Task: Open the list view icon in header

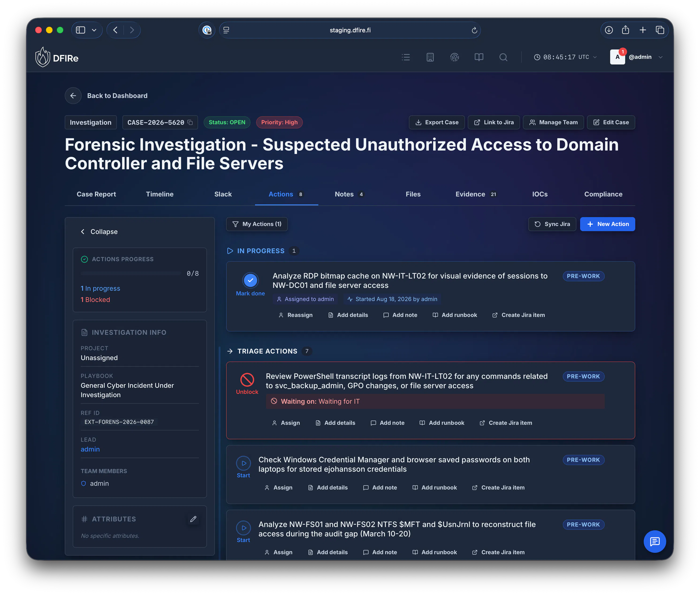Action: 406,57
